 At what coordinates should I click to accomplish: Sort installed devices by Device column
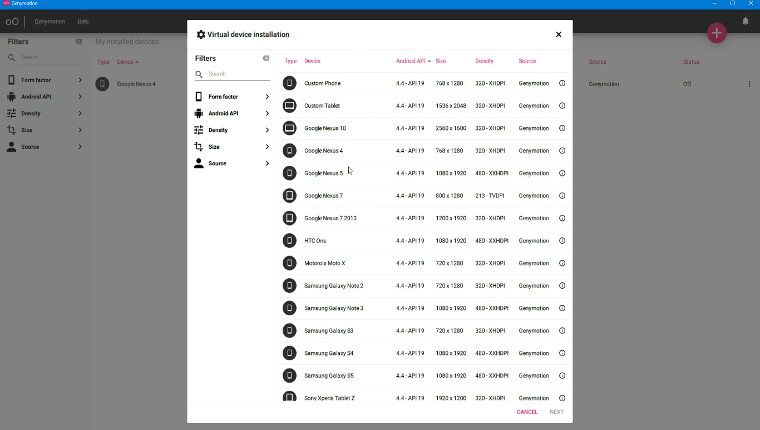(x=127, y=62)
